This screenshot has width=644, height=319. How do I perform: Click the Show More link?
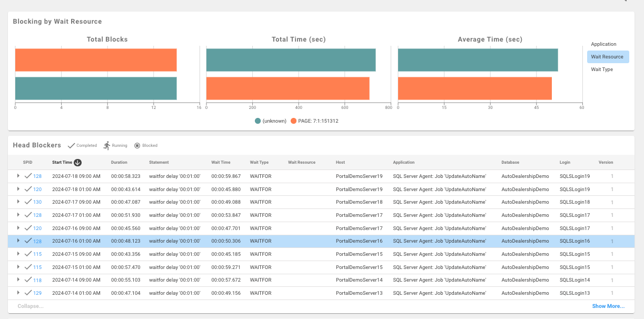pyautogui.click(x=608, y=306)
